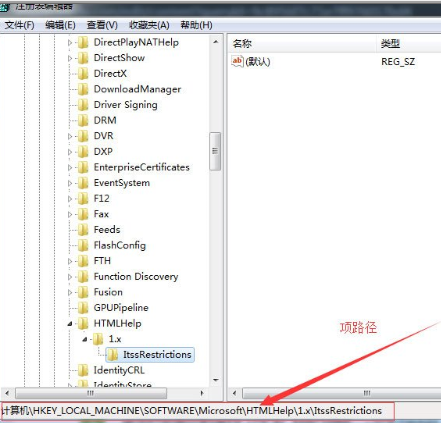This screenshot has height=423, width=441.
Task: Open the 文件(F) menu
Action: [x=20, y=25]
